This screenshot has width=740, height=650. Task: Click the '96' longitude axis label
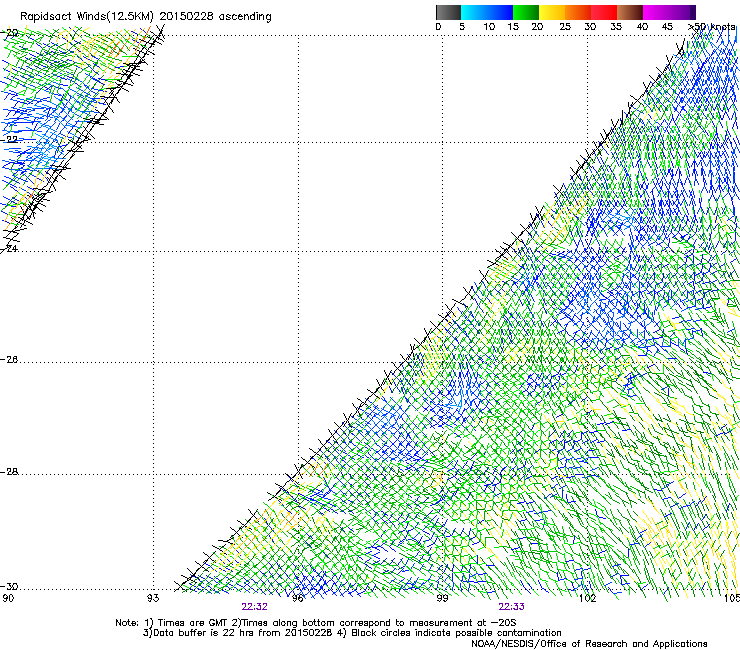298,598
